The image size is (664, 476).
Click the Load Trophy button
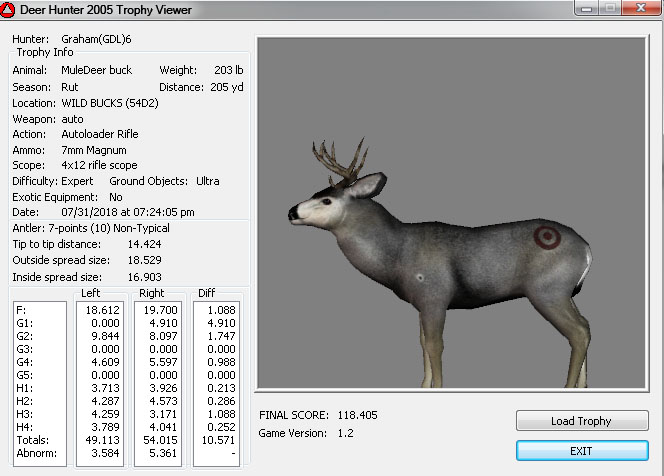pyautogui.click(x=582, y=421)
